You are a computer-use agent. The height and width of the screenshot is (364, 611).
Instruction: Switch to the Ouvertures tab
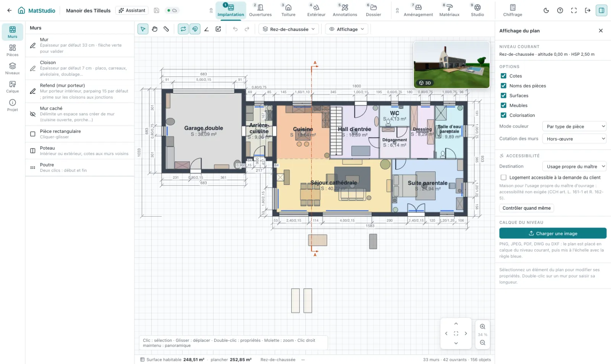point(260,10)
